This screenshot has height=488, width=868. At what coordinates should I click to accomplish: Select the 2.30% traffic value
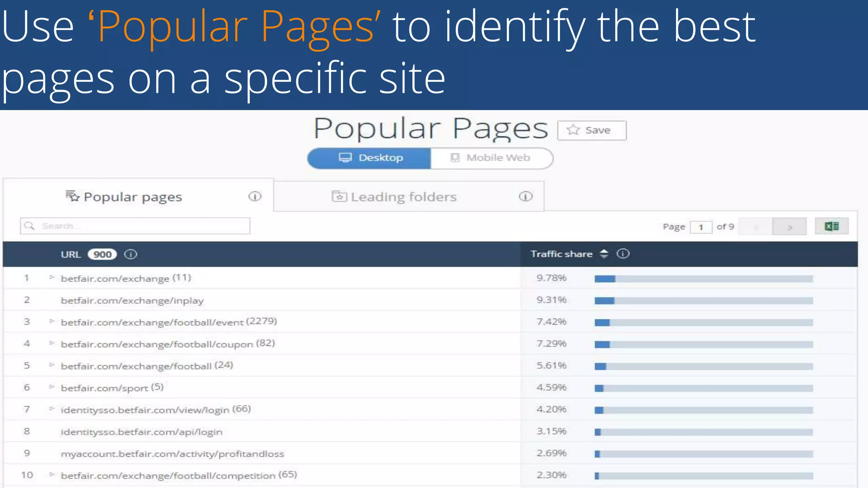point(551,475)
